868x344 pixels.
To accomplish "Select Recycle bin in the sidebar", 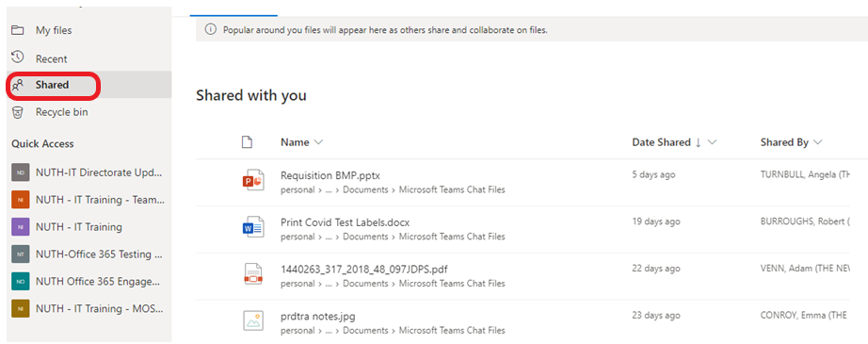I will tap(62, 112).
